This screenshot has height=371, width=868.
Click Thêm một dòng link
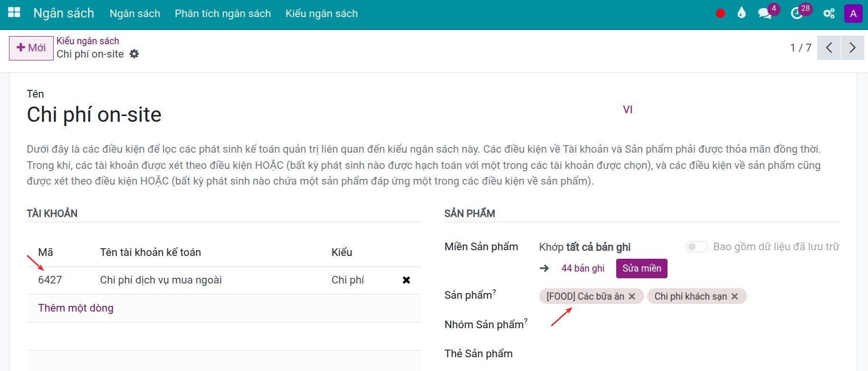pos(76,308)
